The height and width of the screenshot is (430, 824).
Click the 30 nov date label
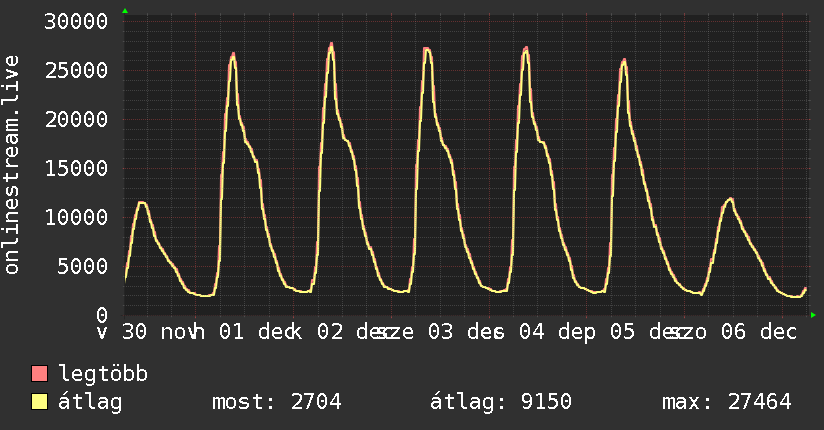[x=161, y=332]
